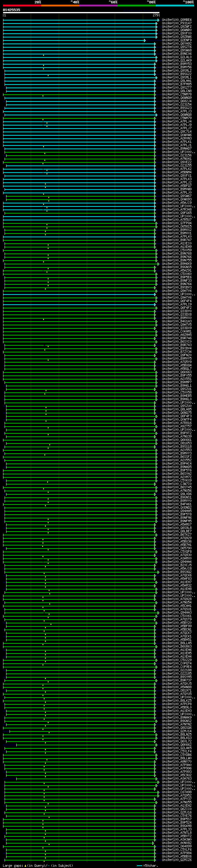Open hit UniRef100_Q9MBE4
The width and height of the screenshot is (197, 868).
click(x=177, y=20)
